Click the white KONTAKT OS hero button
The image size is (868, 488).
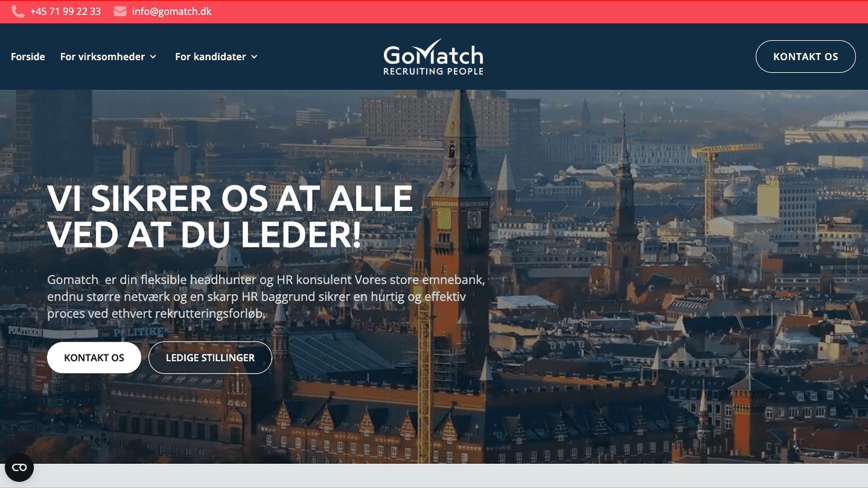(x=94, y=357)
